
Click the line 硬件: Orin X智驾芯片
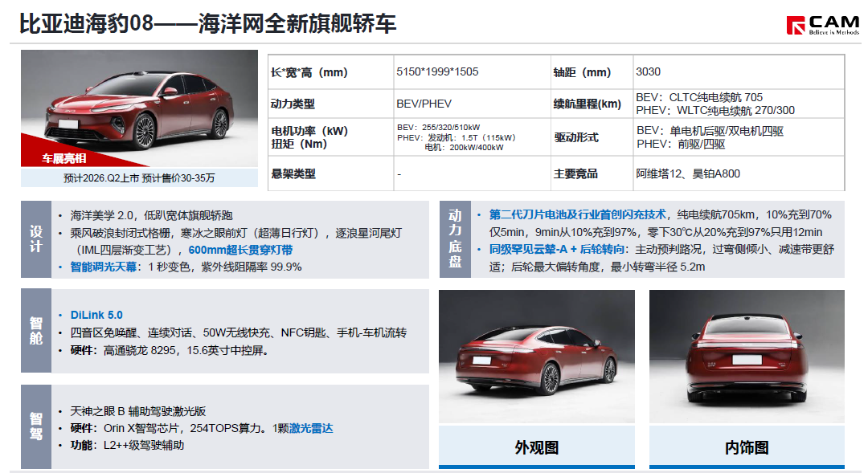click(x=202, y=428)
